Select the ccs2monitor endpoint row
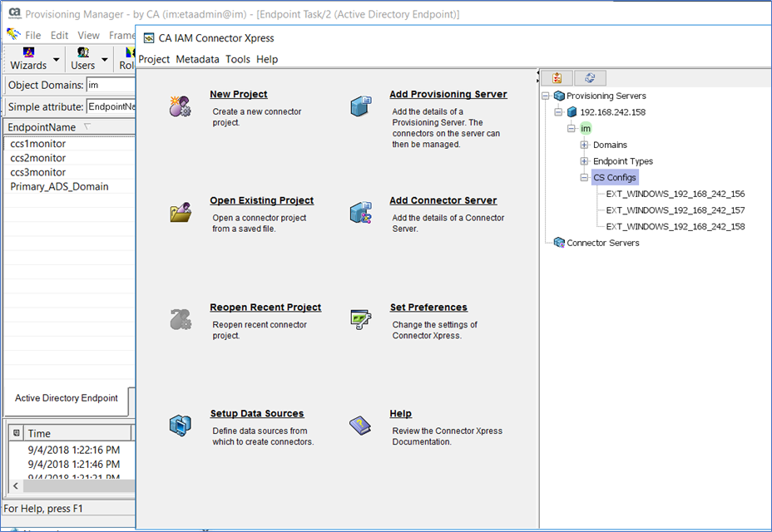 69,158
